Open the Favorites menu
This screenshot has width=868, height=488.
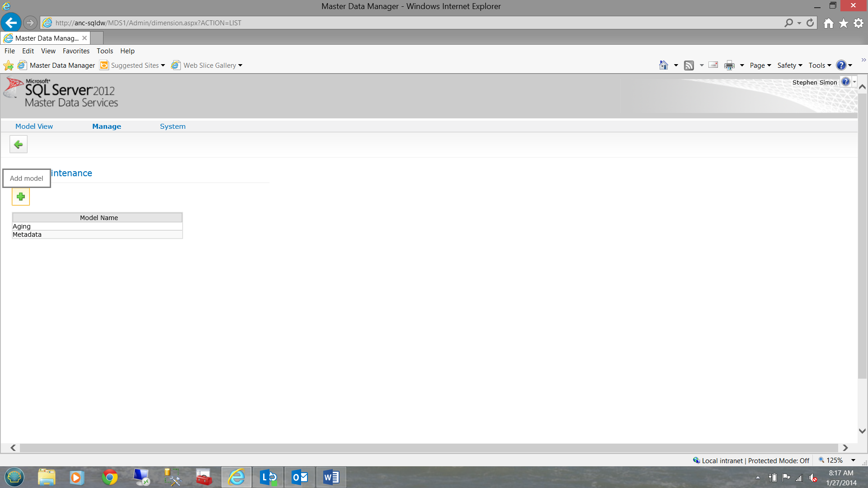coord(76,51)
